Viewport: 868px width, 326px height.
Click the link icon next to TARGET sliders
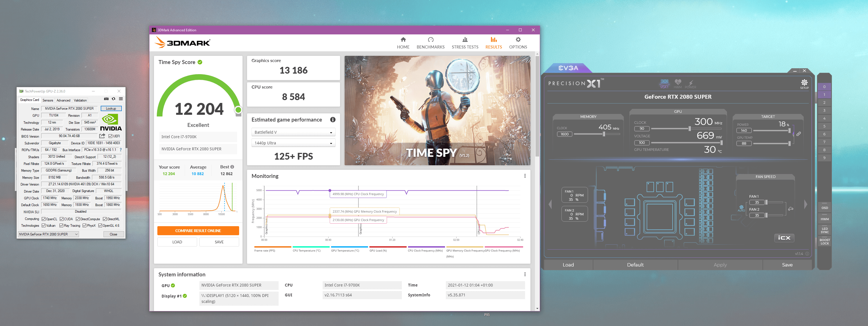pos(798,134)
